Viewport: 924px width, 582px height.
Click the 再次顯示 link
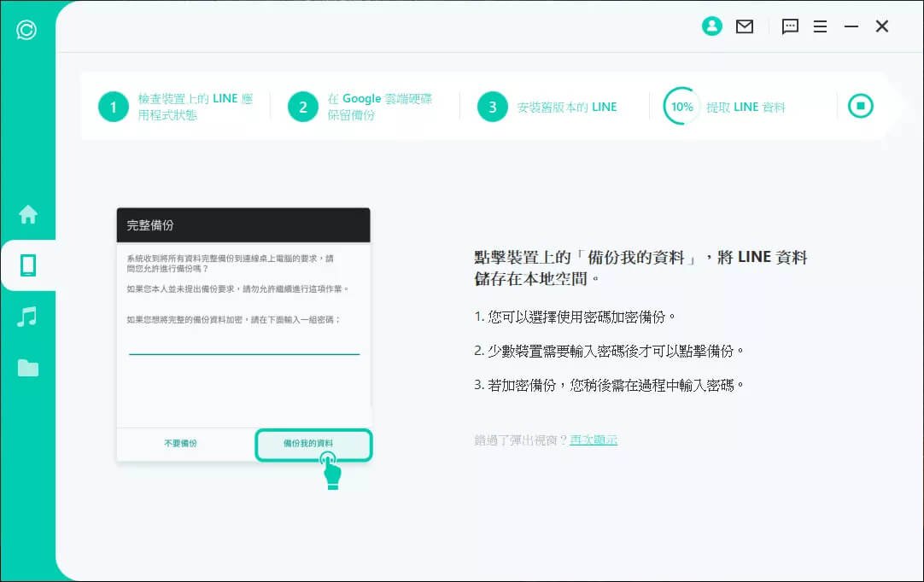(594, 440)
